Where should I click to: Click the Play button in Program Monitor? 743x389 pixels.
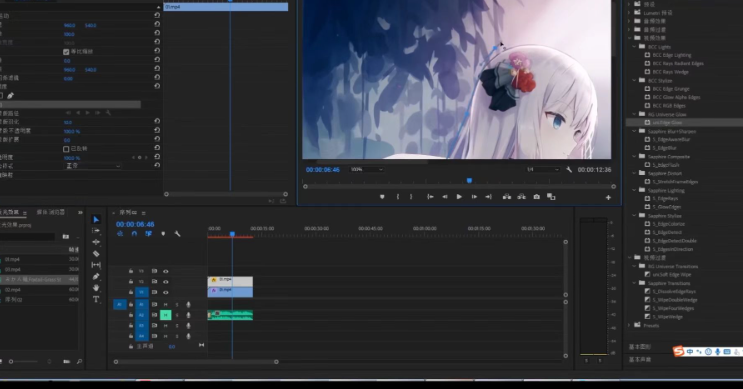(459, 197)
